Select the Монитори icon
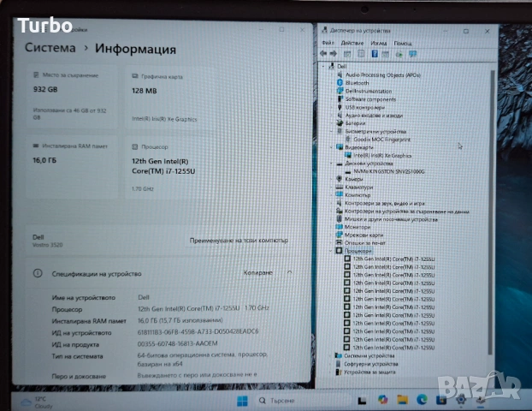 [340, 227]
